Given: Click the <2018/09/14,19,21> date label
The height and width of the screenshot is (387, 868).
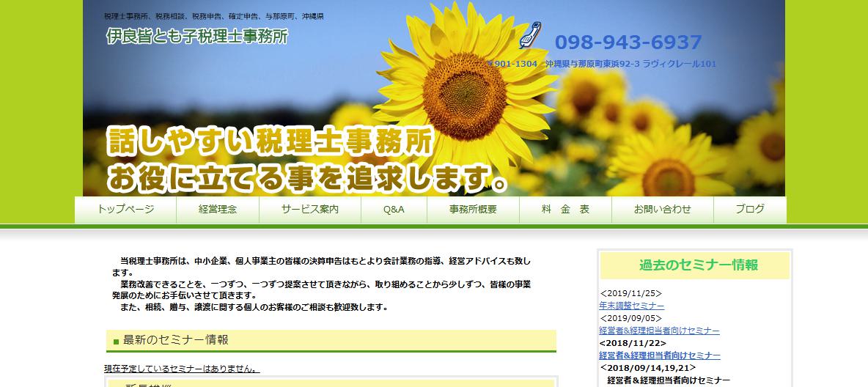Looking at the screenshot, I should [648, 368].
